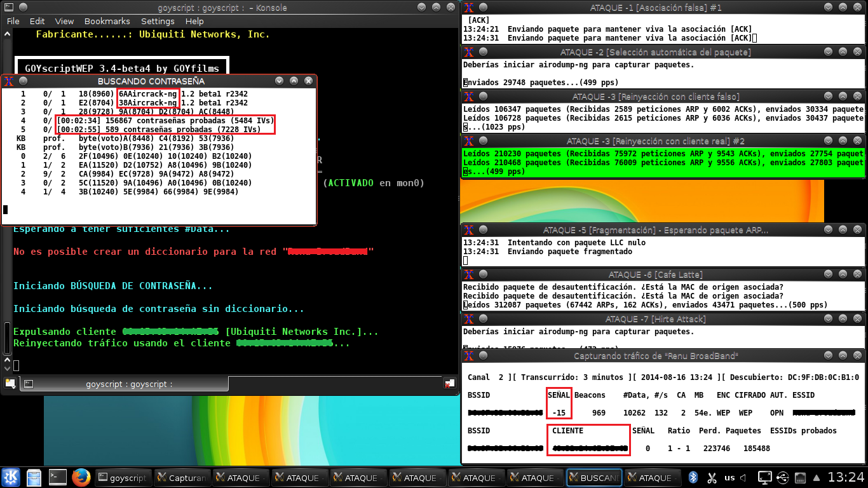Toggle pin on ATAQUE -3 cliente falso window
Image resolution: width=868 pixels, height=488 pixels.
point(483,97)
